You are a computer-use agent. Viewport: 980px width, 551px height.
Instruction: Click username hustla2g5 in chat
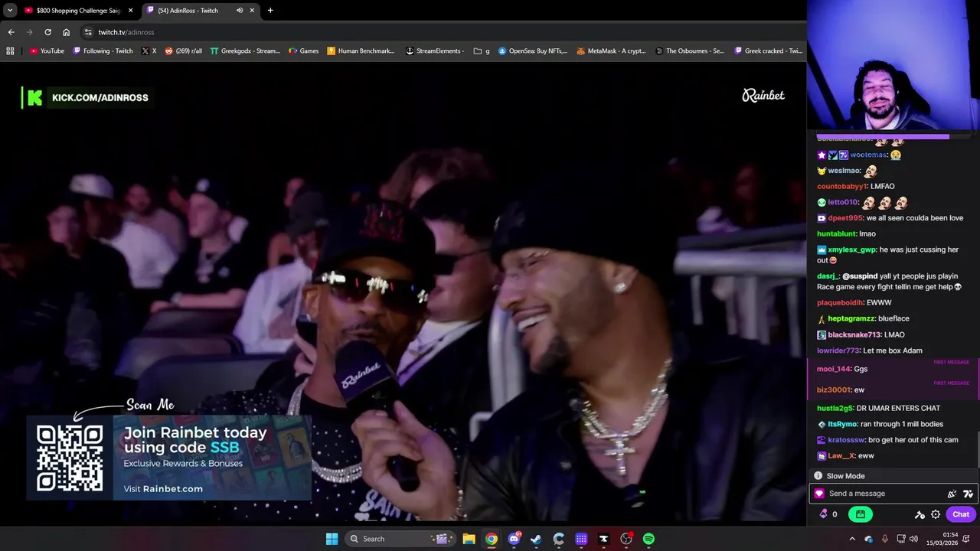click(835, 408)
